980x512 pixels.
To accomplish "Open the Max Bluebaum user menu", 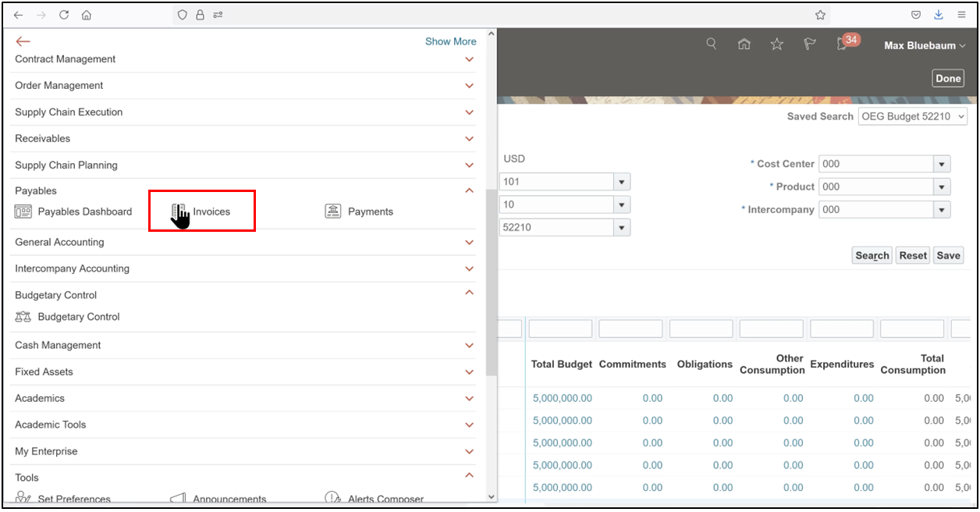I will pyautogui.click(x=924, y=45).
